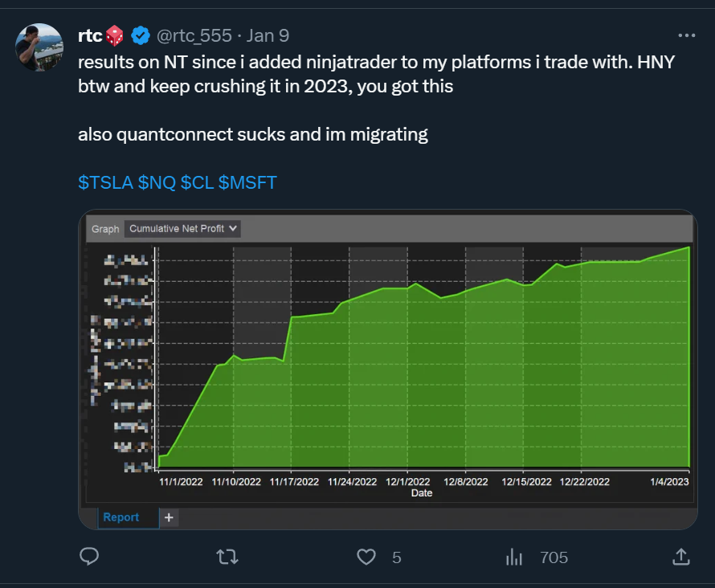Viewport: 715px width, 588px height.
Task: Share the tweet with the upload arrow icon
Action: 681,557
